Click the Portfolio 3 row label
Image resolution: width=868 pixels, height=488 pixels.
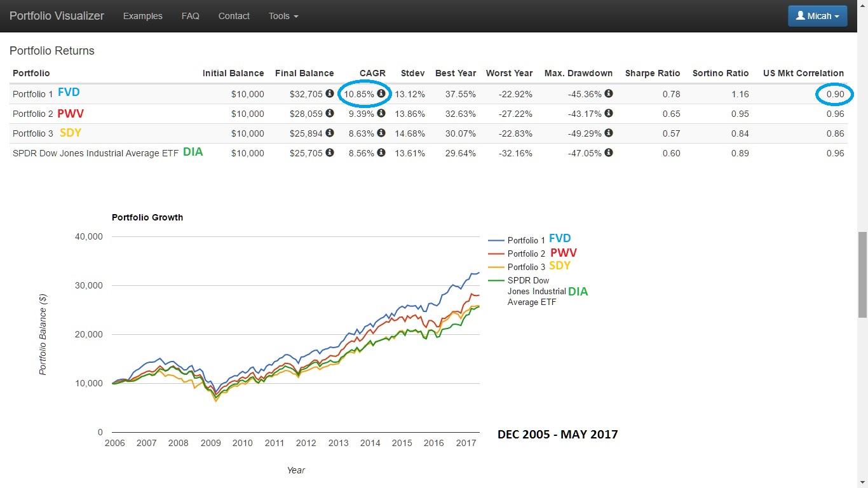33,133
